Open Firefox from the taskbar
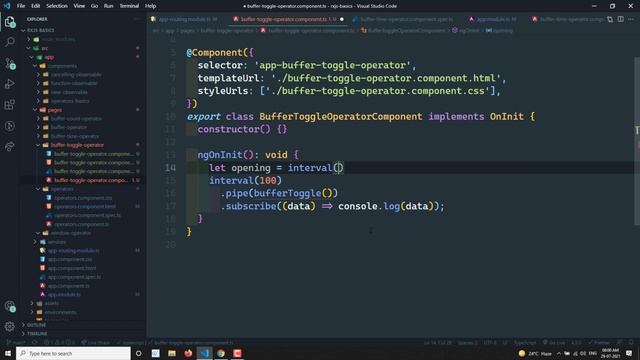This screenshot has height=360, width=640. [x=188, y=353]
